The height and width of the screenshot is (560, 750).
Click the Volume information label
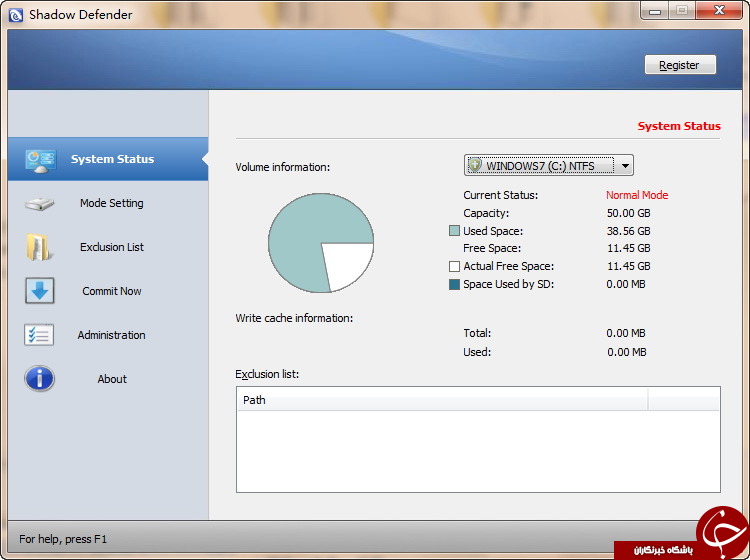(x=283, y=167)
